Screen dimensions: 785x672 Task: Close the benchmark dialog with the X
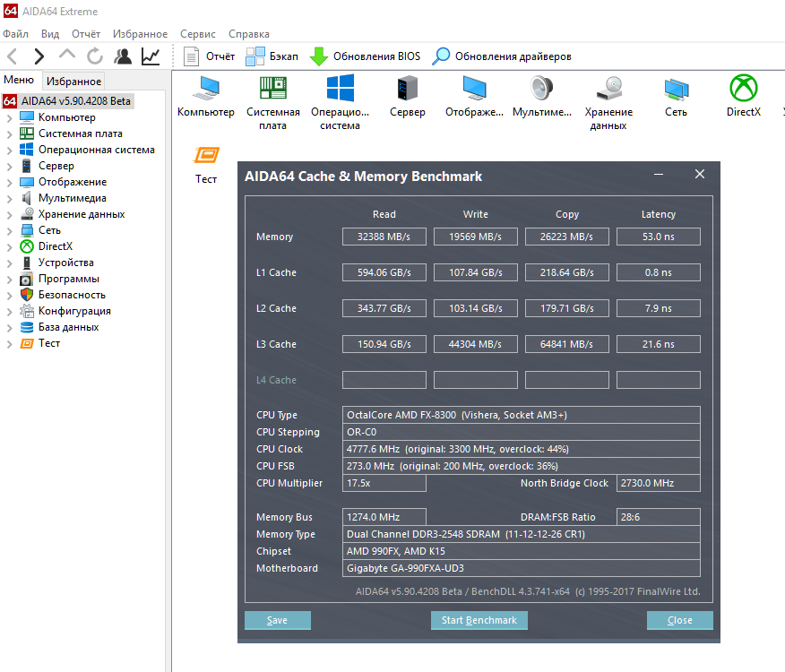pos(700,174)
